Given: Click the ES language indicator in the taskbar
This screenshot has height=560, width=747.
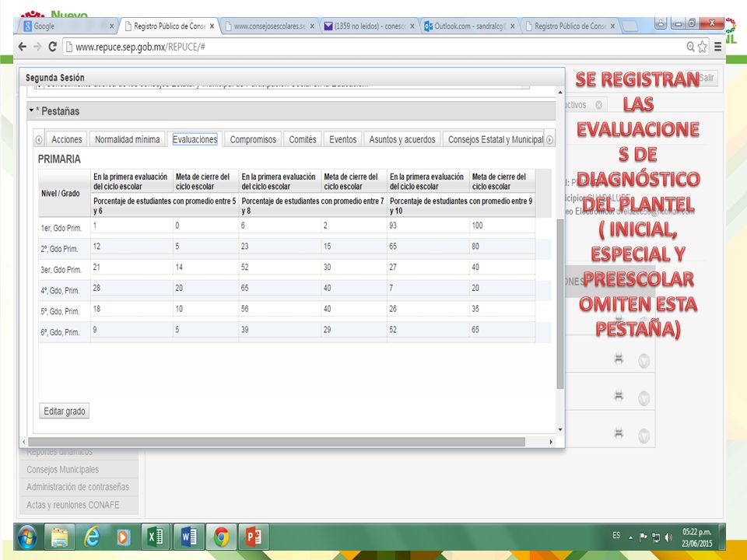Looking at the screenshot, I should tap(616, 536).
